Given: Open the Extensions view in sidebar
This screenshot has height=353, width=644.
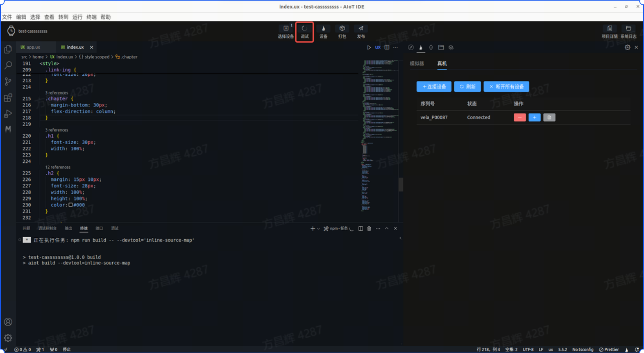Looking at the screenshot, I should pos(8,98).
